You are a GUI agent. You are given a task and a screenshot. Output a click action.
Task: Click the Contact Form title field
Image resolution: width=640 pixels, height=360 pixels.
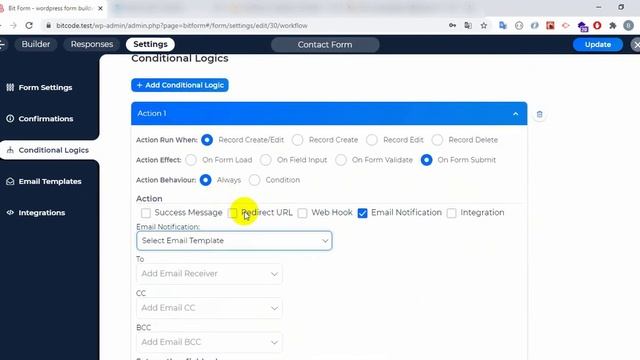tap(325, 45)
